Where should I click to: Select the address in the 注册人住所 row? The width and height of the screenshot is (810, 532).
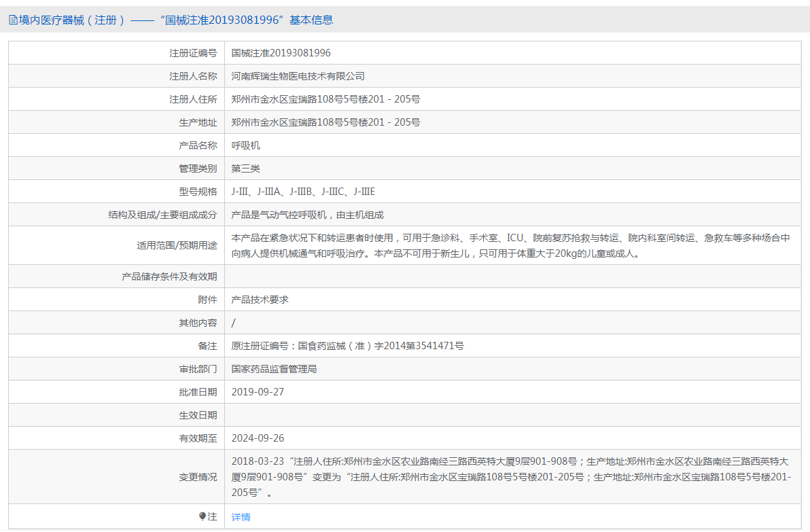[x=325, y=99]
